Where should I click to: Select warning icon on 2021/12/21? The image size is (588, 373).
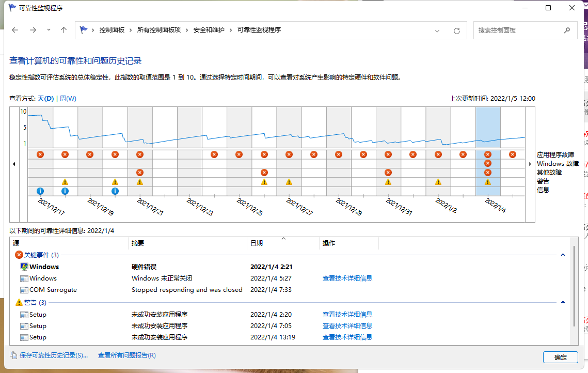[x=140, y=182]
